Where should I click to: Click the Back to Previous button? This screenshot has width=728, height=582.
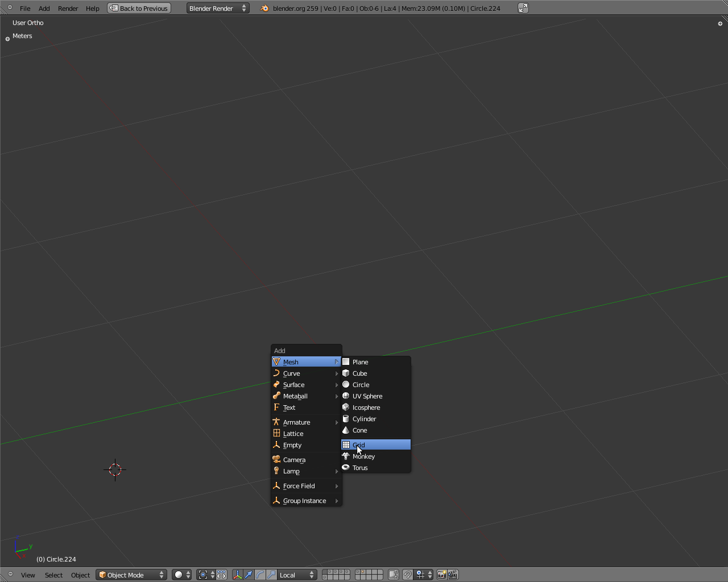[139, 9]
